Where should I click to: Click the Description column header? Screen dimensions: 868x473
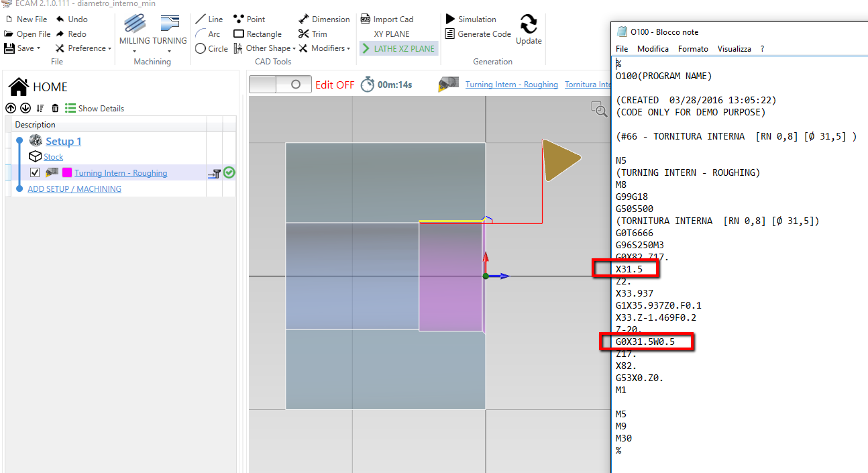coord(36,125)
